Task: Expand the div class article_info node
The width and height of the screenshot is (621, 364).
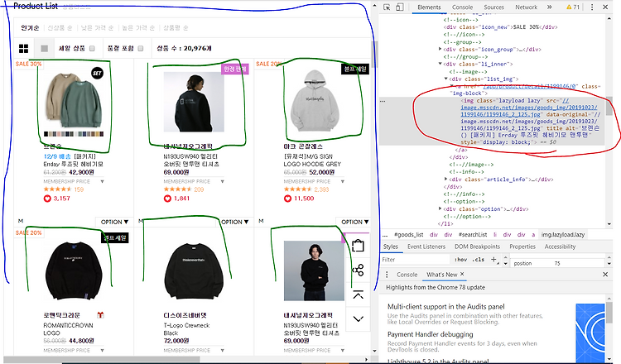Action: (446, 180)
